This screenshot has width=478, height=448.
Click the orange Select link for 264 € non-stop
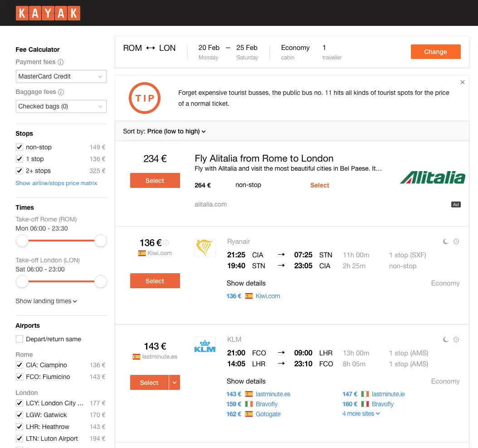[x=319, y=185]
